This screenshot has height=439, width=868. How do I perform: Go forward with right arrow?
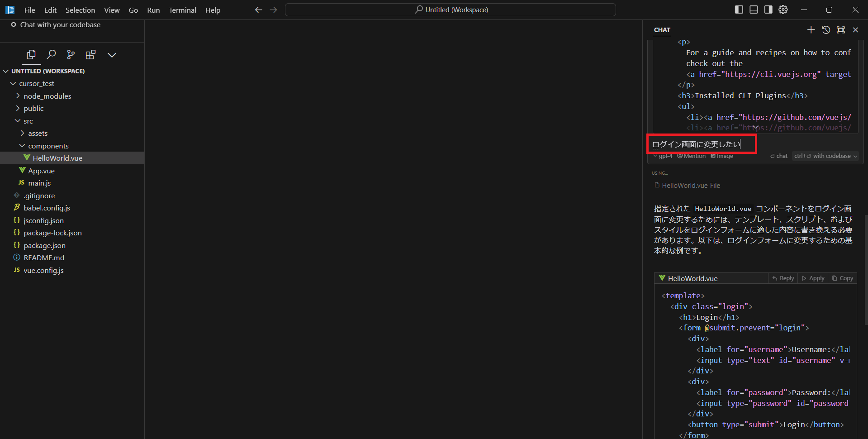coord(273,10)
